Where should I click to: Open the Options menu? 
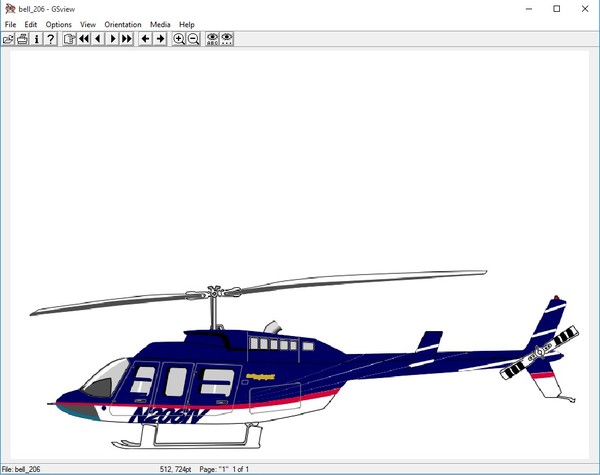pos(59,24)
